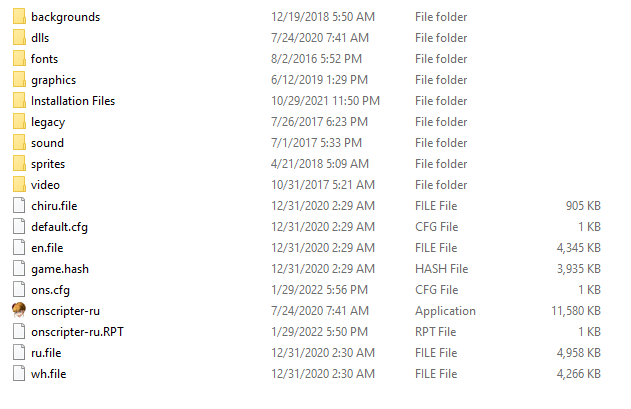Select the backgrounds folder icon
The width and height of the screenshot is (631, 409).
(x=19, y=17)
